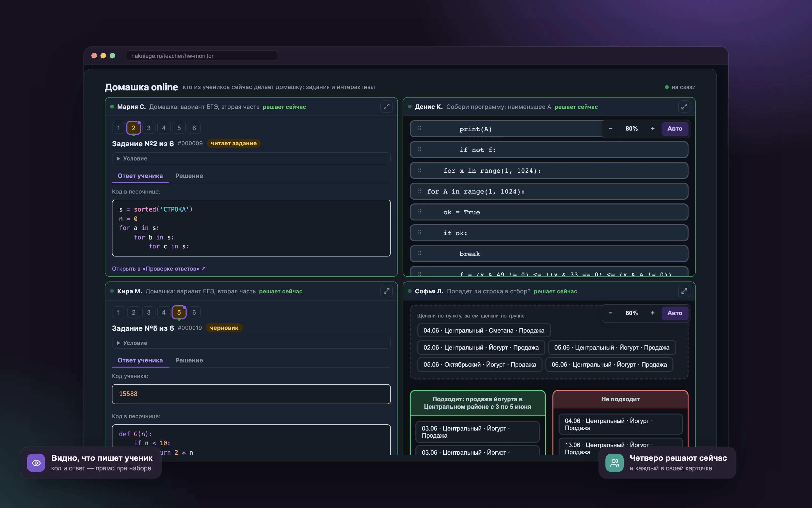Viewport: 812px width, 508px height.
Task: Expand Денис К. card to fullscreen
Action: click(684, 106)
